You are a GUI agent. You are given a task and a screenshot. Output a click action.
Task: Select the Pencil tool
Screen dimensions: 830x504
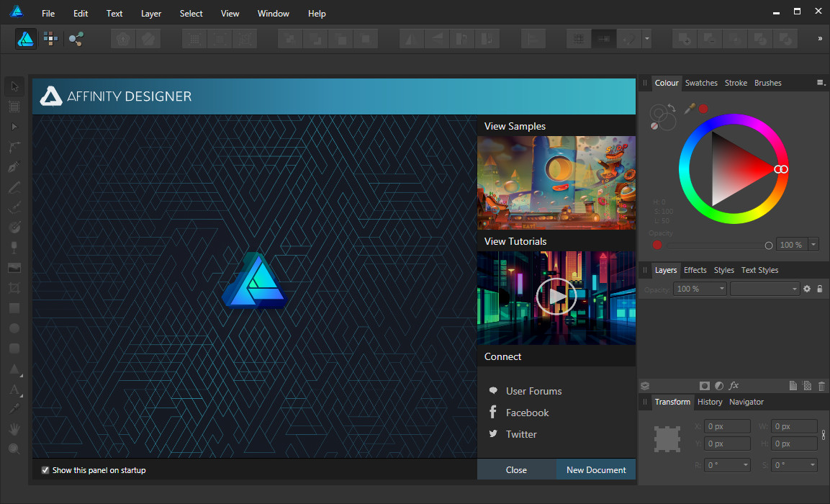14,187
